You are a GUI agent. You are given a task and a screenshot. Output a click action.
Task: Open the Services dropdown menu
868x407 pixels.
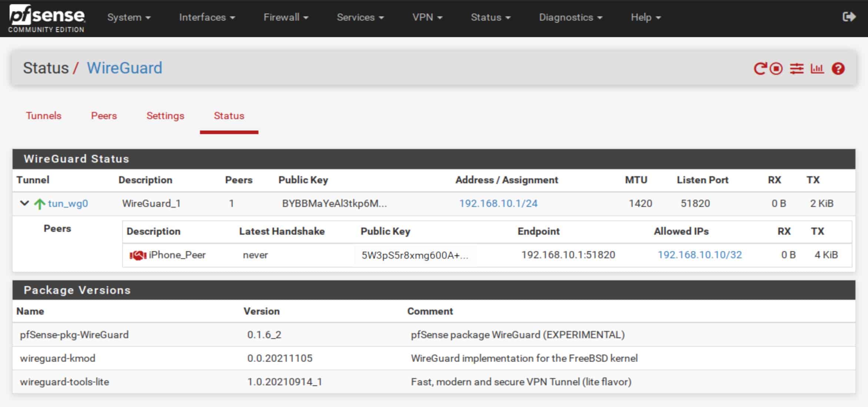360,17
